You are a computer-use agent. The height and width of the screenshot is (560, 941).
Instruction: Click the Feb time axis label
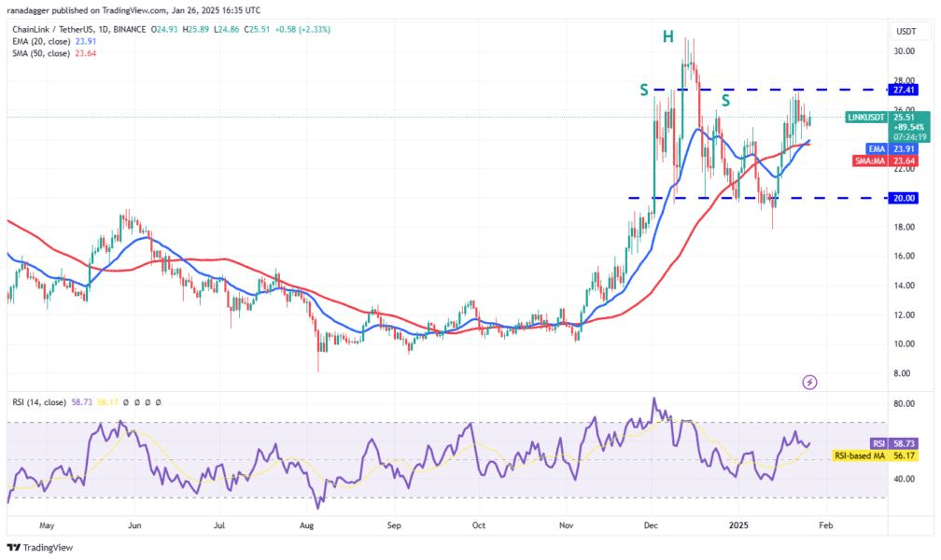826,525
